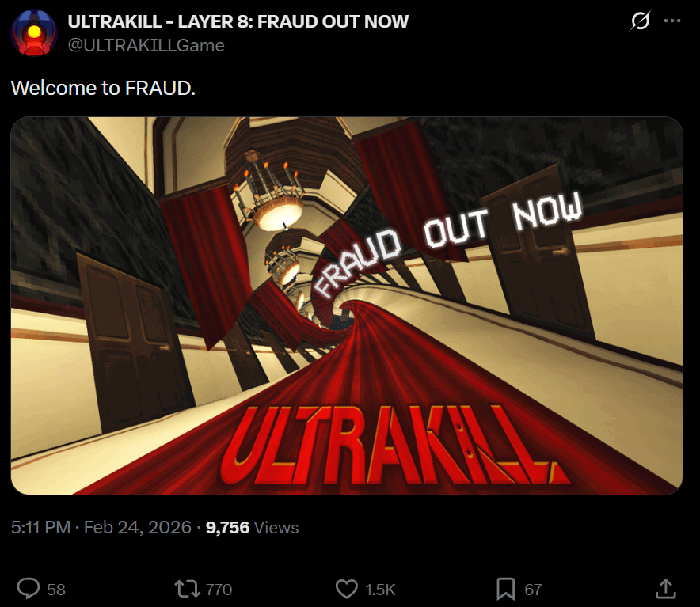Click the red ULTRAKILL logo in the image
700x607 pixels.
tap(395, 445)
